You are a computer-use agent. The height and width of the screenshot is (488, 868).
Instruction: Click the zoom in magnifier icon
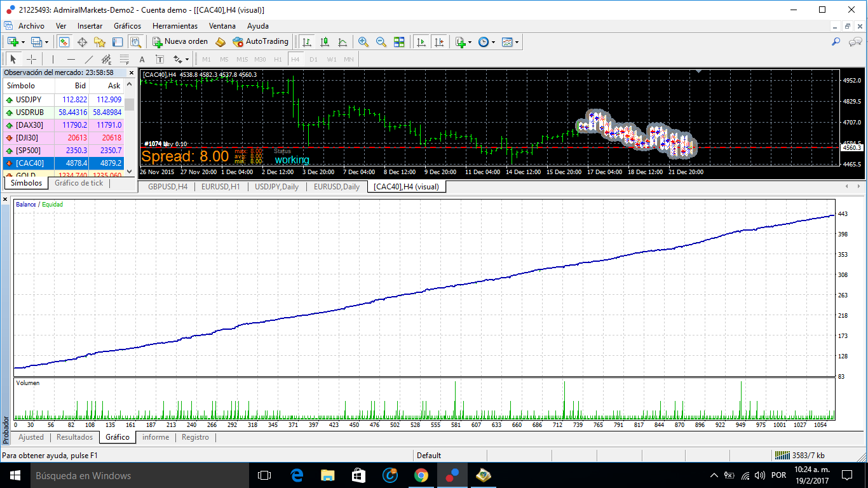click(363, 42)
